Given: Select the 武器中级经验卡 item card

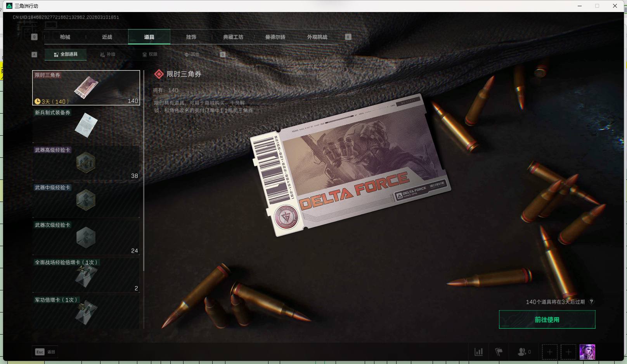Looking at the screenshot, I should [x=86, y=200].
